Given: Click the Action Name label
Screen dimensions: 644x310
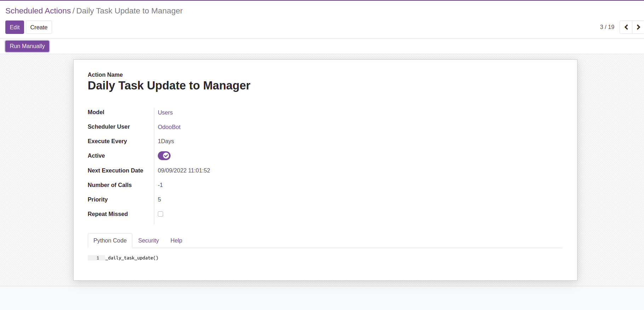Looking at the screenshot, I should pos(105,75).
